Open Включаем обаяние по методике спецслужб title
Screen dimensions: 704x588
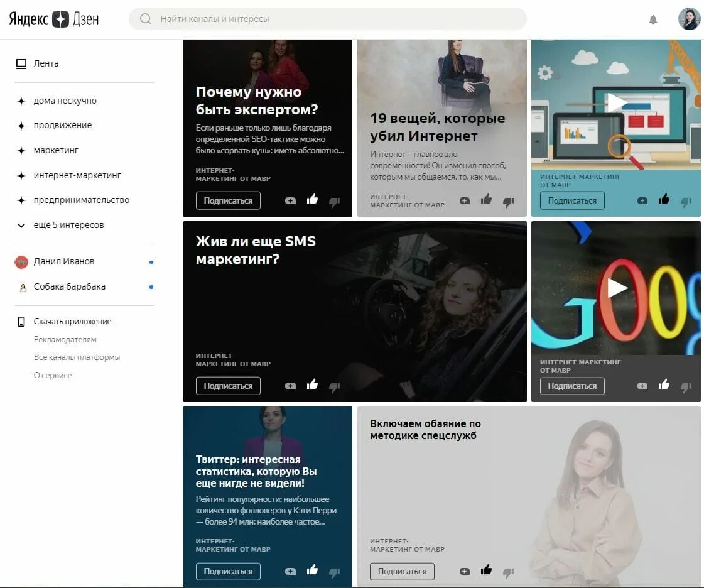click(425, 430)
